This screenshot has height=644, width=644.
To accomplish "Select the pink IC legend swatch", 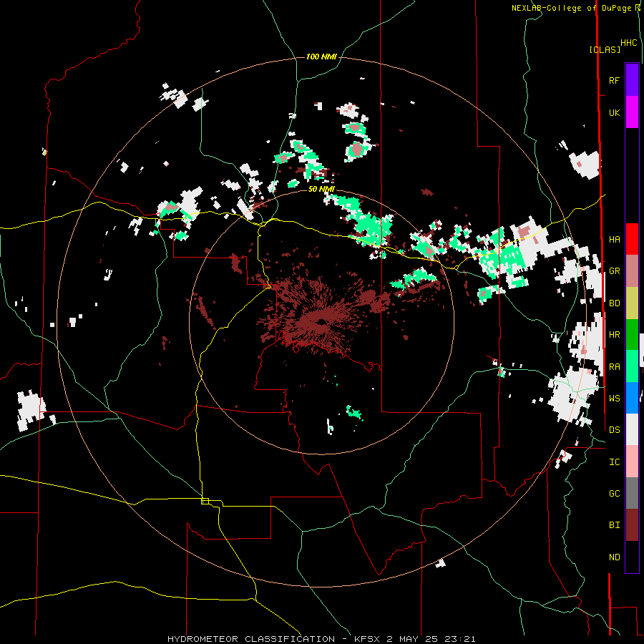I will (632, 462).
